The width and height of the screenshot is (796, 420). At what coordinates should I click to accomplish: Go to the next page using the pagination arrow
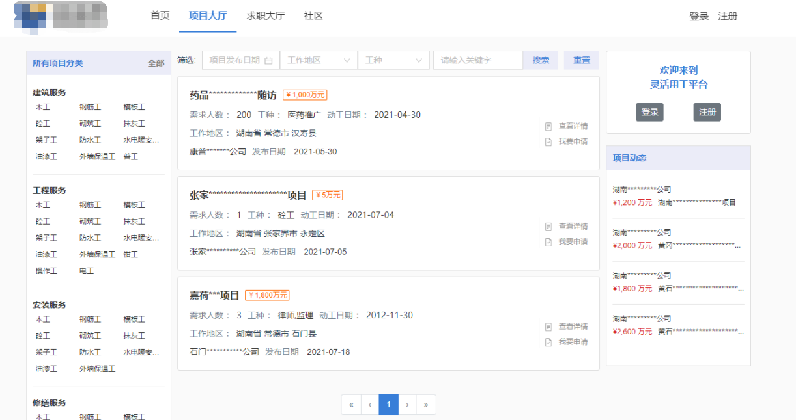(x=408, y=404)
